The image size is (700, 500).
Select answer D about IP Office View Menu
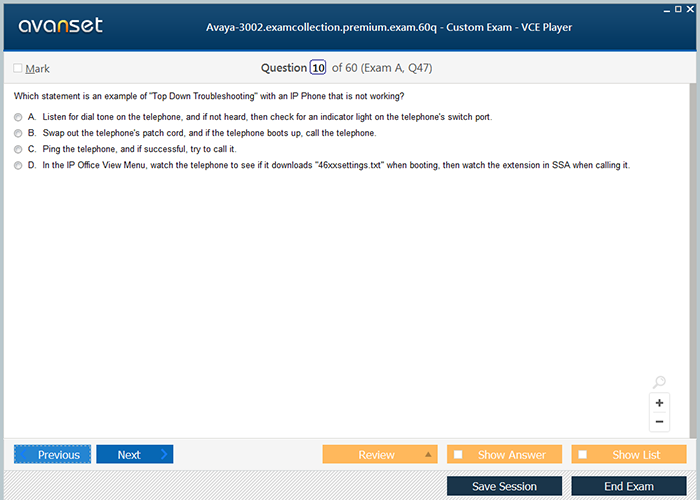pyautogui.click(x=18, y=165)
